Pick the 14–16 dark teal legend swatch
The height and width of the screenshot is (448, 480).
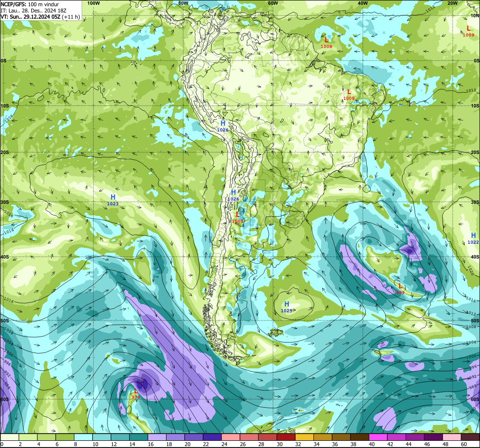pos(139,437)
